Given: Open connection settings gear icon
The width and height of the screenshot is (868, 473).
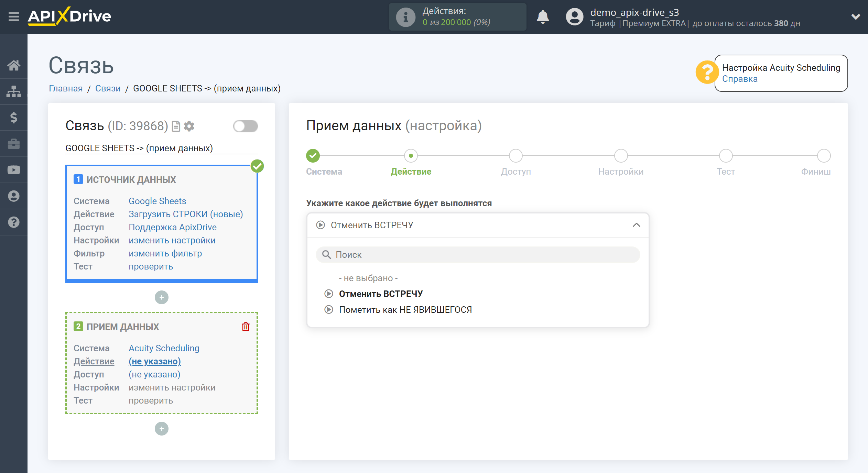Looking at the screenshot, I should [189, 126].
